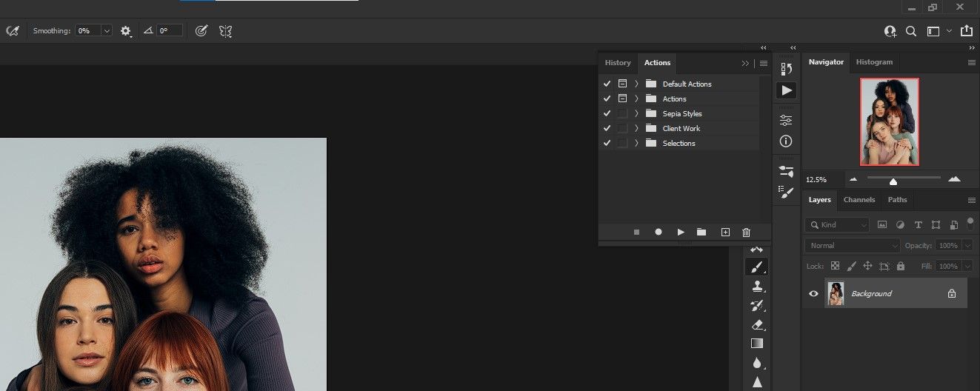Open the Share export icon
The width and height of the screenshot is (980, 391).
(967, 31)
